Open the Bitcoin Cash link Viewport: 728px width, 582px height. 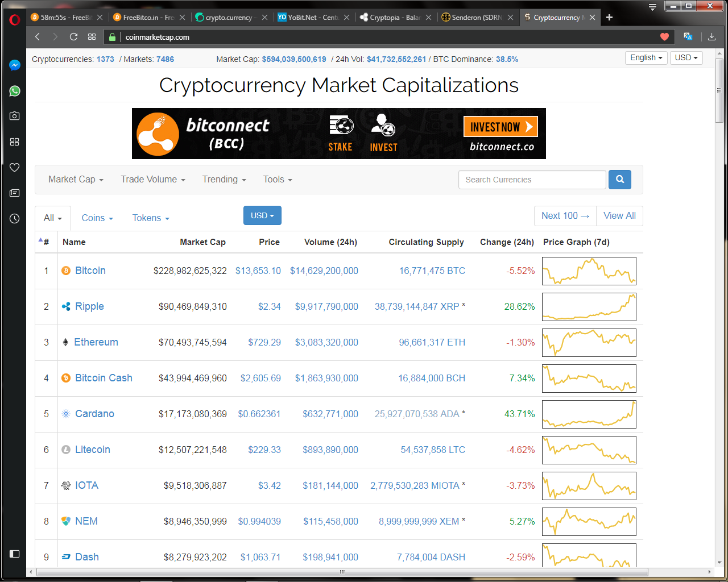pyautogui.click(x=104, y=378)
